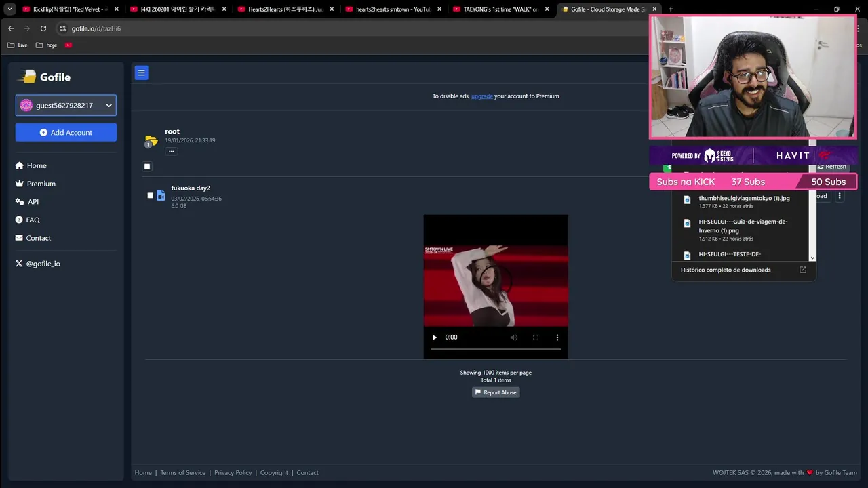Open the Premium page in the sidebar
Image resolution: width=868 pixels, height=488 pixels.
(x=35, y=184)
